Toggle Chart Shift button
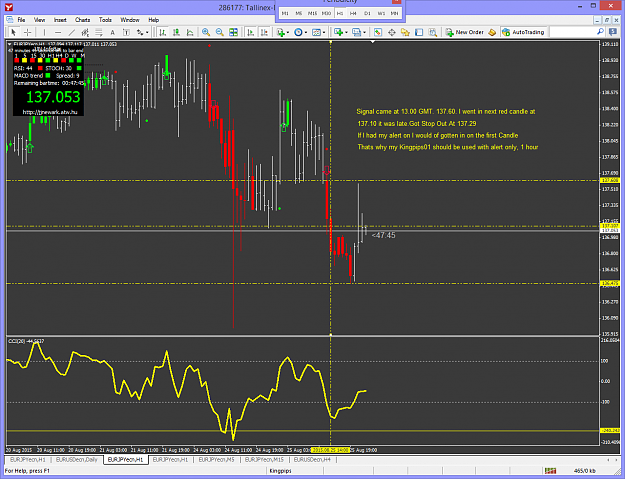 [x=264, y=32]
